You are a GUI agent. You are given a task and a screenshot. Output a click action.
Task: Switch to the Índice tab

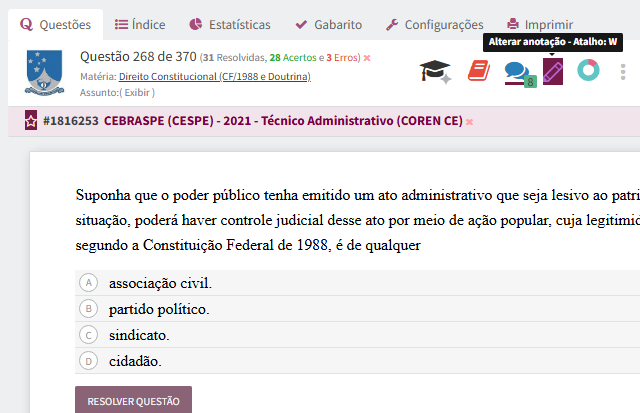click(140, 24)
